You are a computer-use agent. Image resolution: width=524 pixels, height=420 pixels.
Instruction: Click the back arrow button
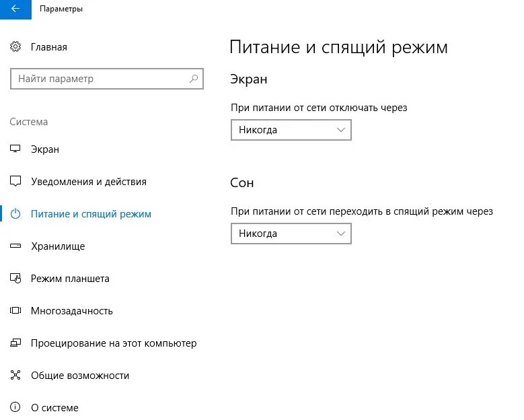tap(15, 9)
